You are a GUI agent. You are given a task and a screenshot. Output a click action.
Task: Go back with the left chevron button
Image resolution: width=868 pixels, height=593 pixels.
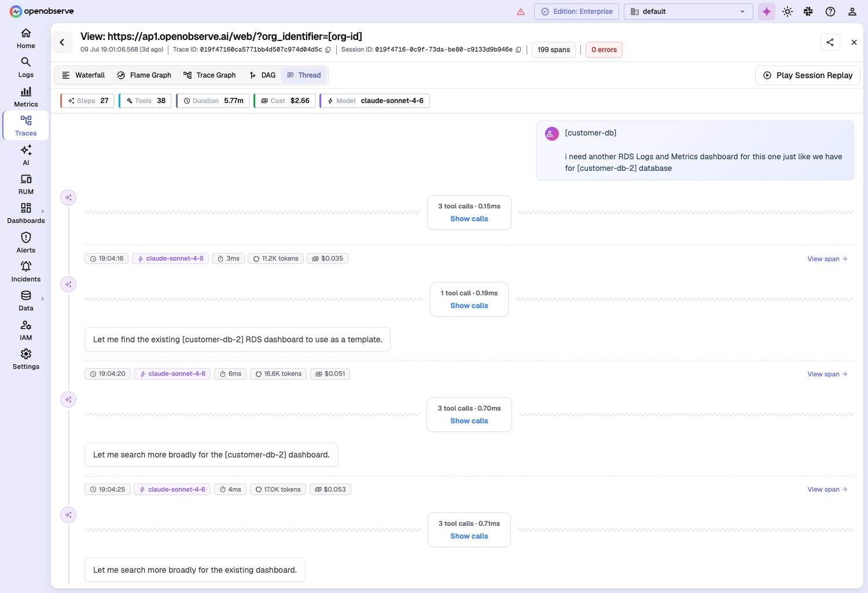tap(62, 42)
